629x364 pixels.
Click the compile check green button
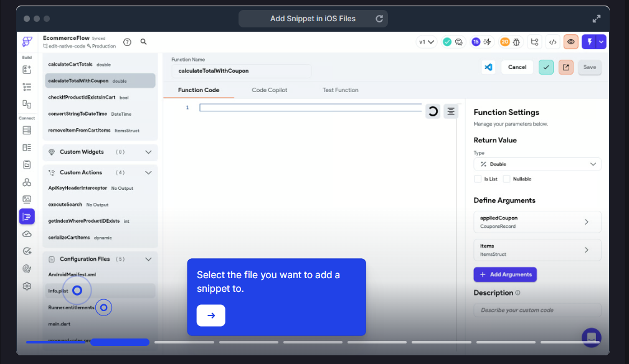coord(546,67)
